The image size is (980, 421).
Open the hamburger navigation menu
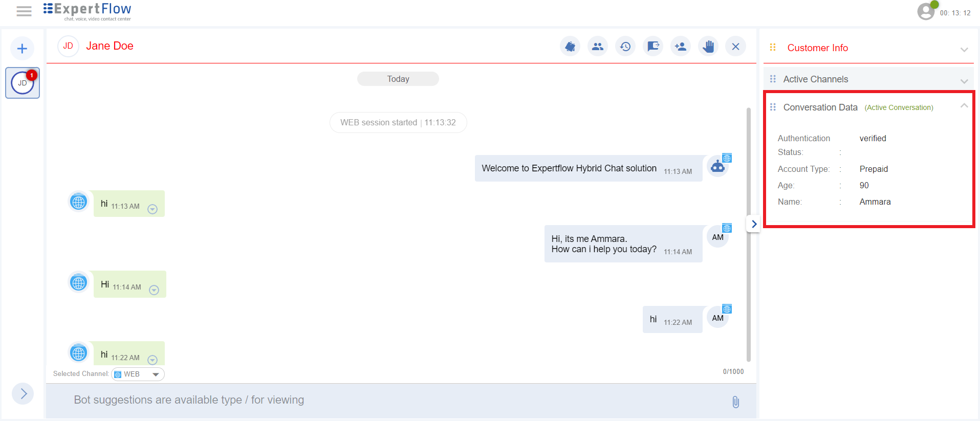click(24, 11)
